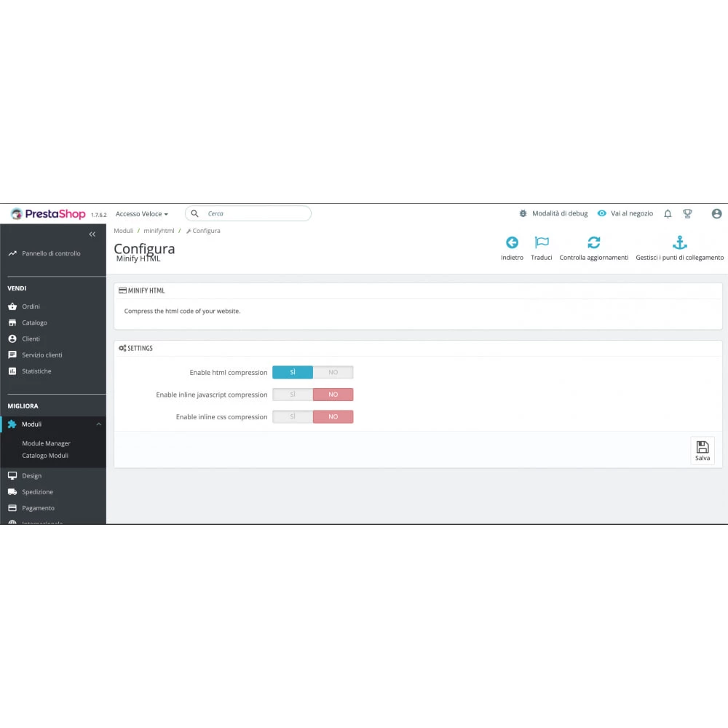Image resolution: width=728 pixels, height=728 pixels.
Task: Click the Ordini basket icon
Action: point(12,306)
